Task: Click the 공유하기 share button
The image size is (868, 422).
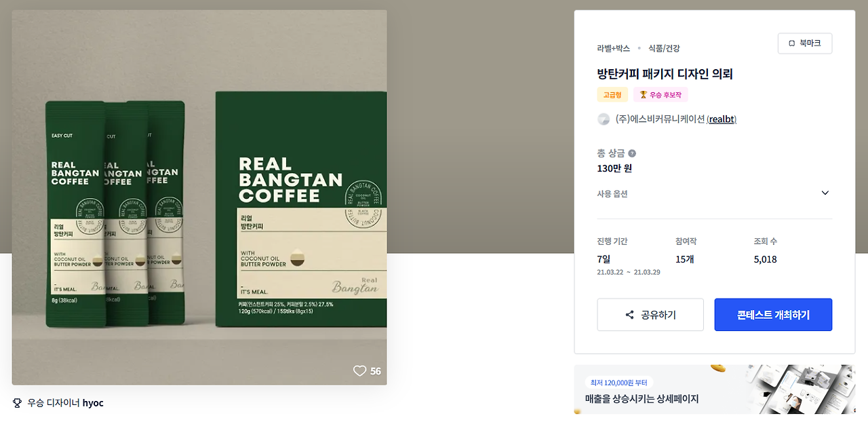Action: click(x=650, y=315)
